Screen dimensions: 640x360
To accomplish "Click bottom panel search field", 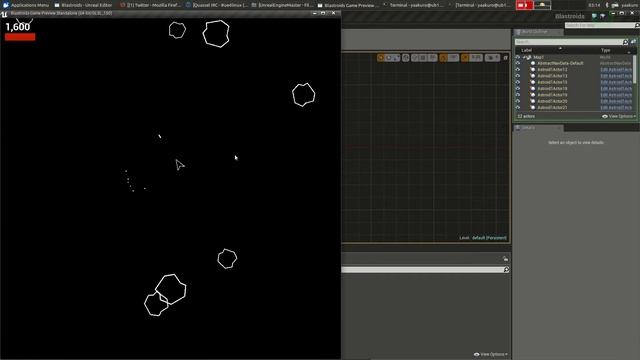I will tap(422, 270).
